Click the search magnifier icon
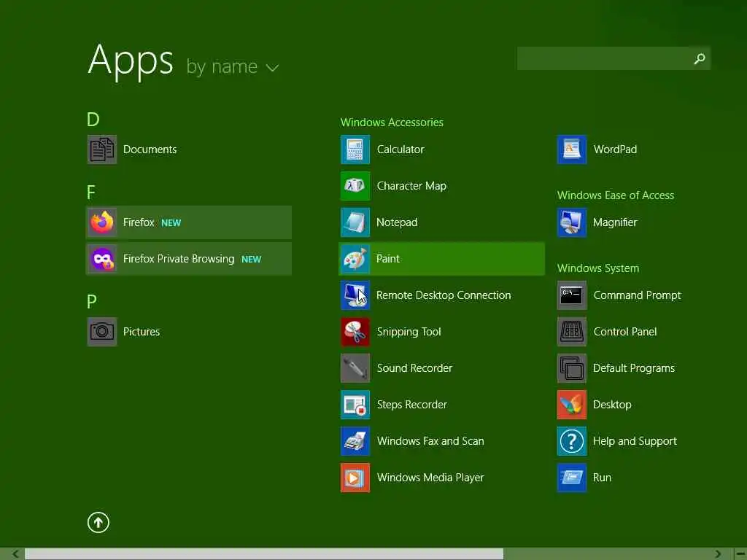The height and width of the screenshot is (560, 747). (x=700, y=58)
